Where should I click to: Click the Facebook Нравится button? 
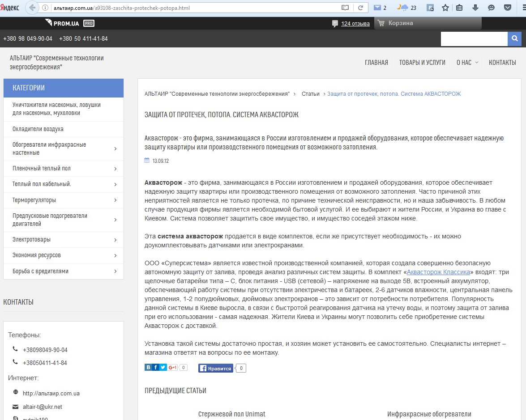point(216,369)
